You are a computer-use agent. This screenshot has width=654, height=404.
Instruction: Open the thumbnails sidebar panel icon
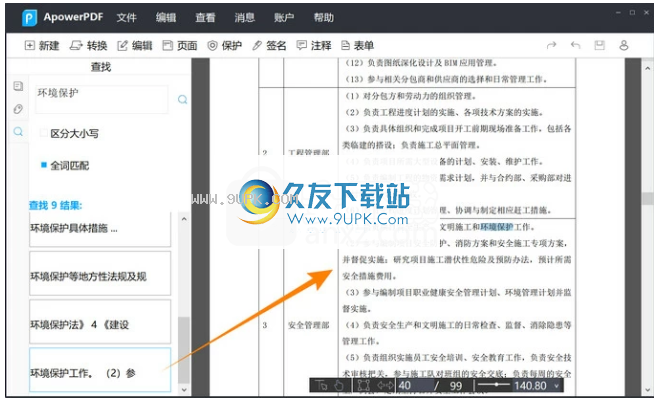(x=18, y=86)
